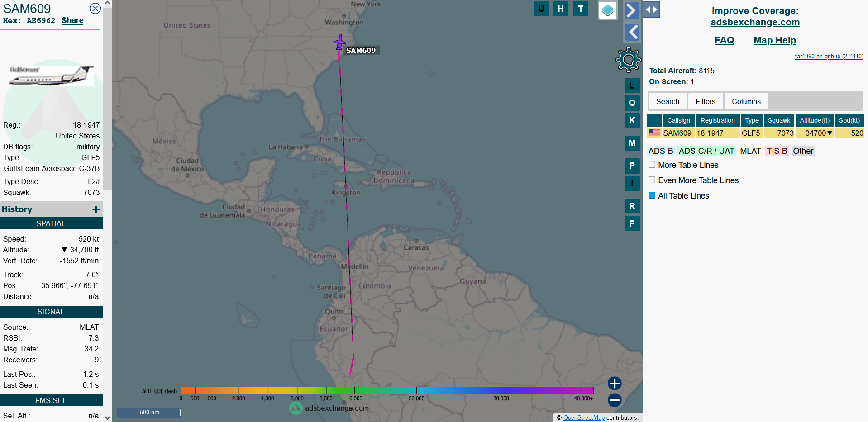Screen dimensions: 868x422
Task: Click the position value 35.966°, -77.691°
Action: click(x=70, y=285)
